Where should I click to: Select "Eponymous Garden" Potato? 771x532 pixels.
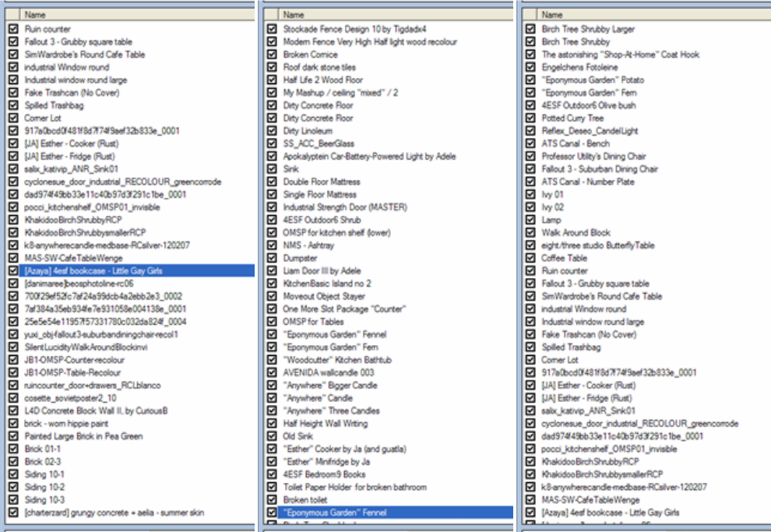[x=593, y=79]
